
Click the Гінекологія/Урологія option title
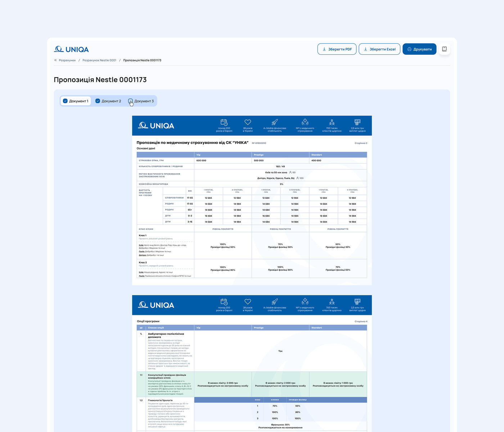click(160, 400)
